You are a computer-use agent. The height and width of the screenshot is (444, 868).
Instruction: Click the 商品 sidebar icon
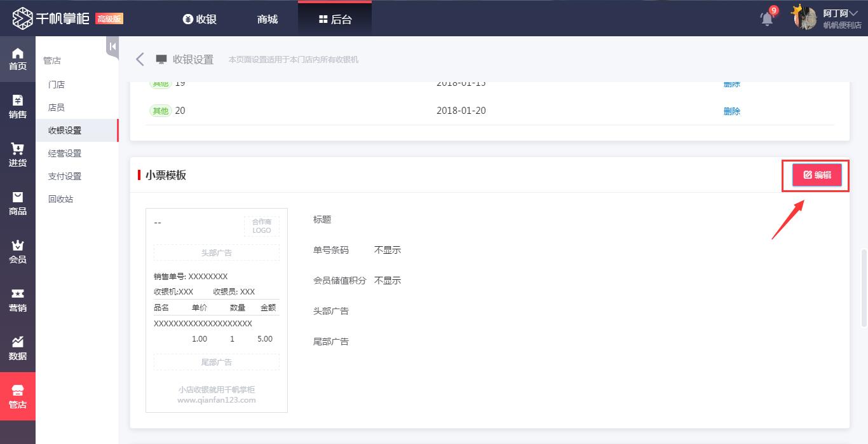point(17,202)
